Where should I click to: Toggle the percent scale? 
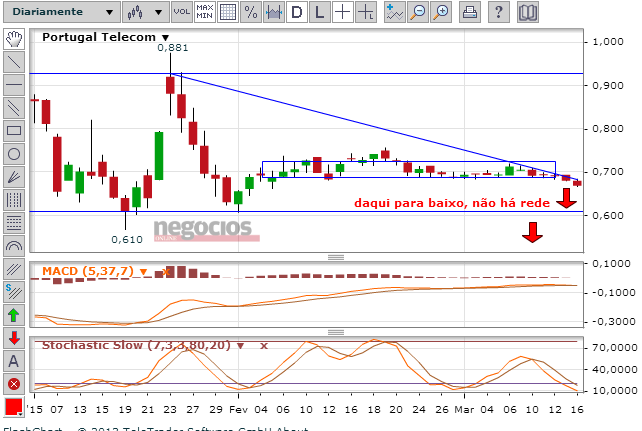click(x=251, y=12)
